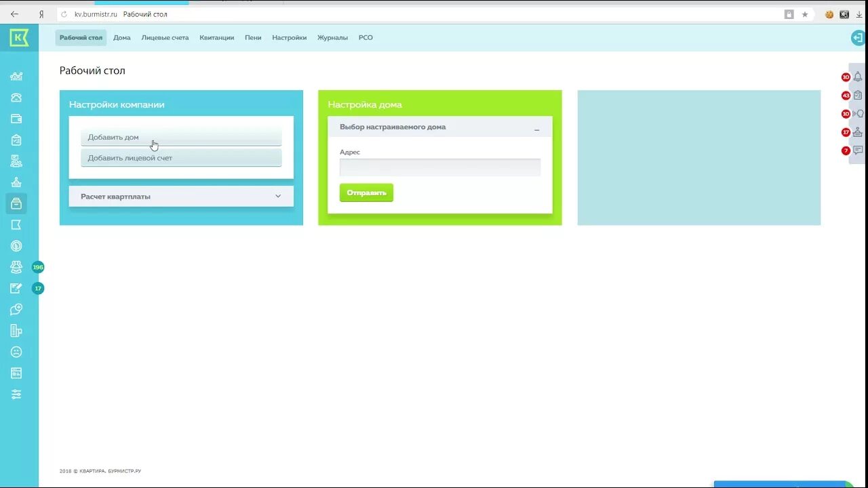Open the sad face sidebar icon

coord(16,352)
